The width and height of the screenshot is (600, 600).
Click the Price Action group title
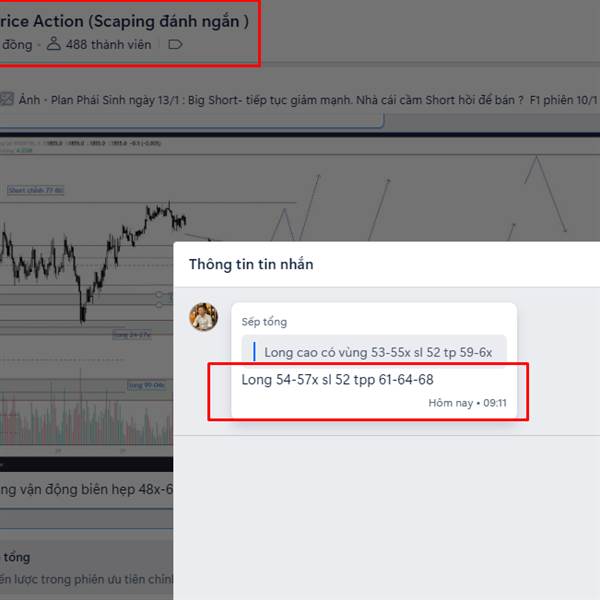click(124, 21)
